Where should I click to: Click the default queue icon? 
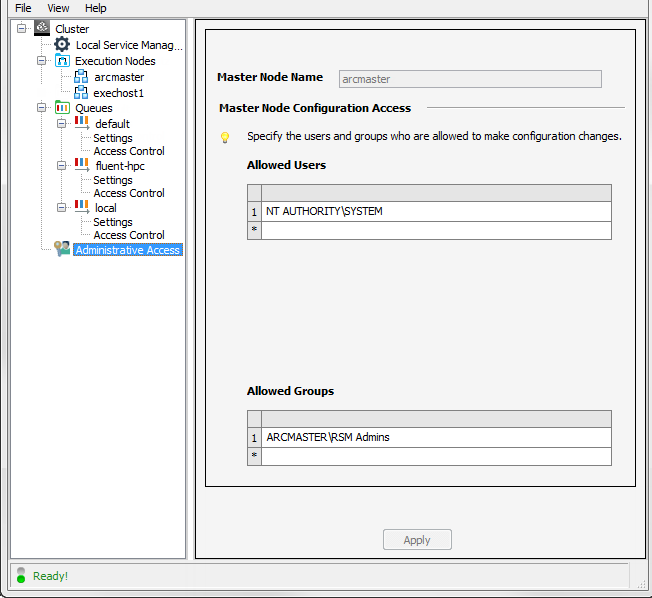point(82,123)
